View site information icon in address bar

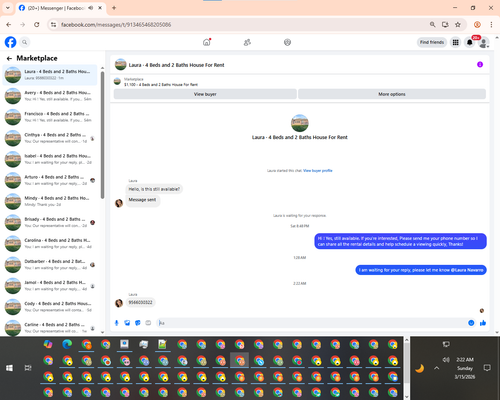coord(53,25)
